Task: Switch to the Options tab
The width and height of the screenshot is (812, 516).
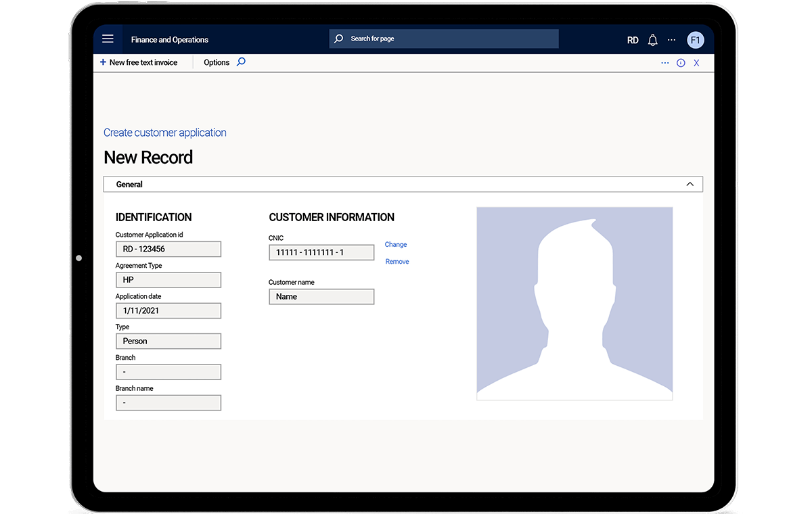Action: click(216, 62)
